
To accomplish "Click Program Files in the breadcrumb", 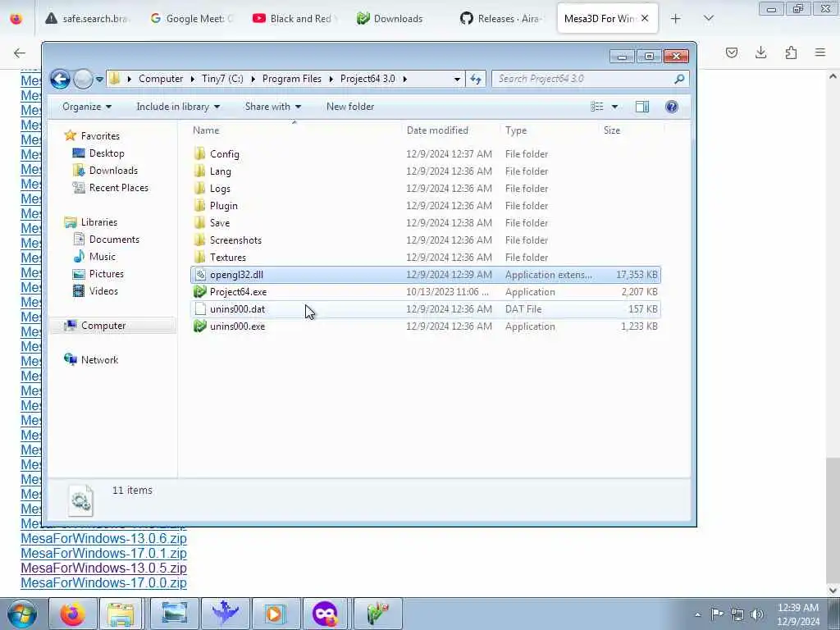I will tap(292, 79).
